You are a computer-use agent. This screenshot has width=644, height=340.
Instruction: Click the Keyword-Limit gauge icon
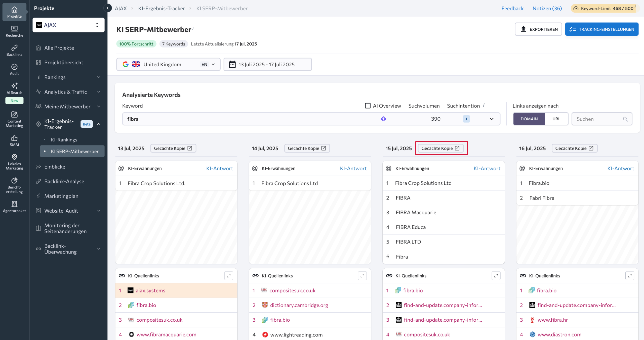pyautogui.click(x=576, y=8)
